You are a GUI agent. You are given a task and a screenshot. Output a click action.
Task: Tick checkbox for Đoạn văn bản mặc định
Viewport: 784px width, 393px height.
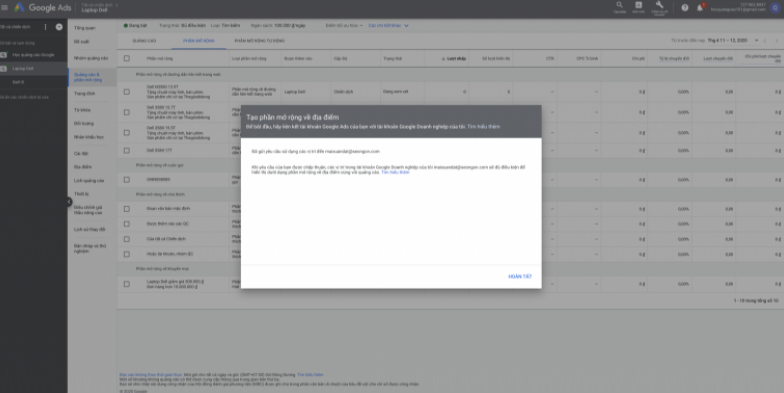click(x=126, y=209)
